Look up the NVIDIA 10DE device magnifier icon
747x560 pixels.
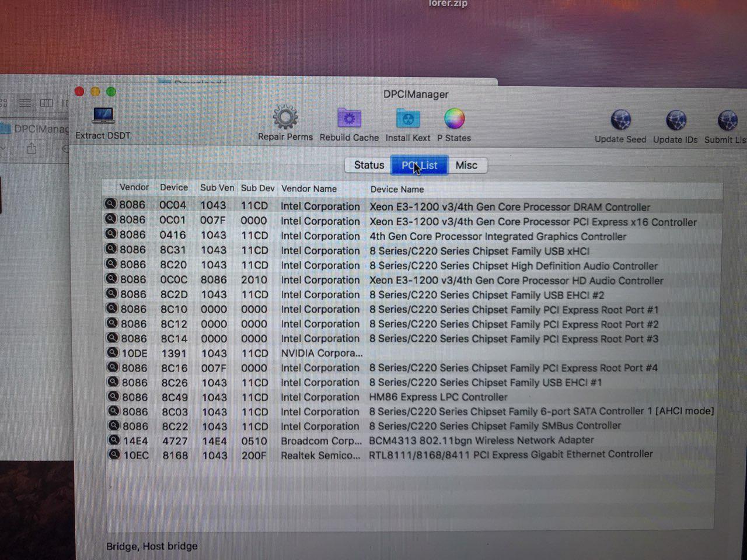(x=112, y=352)
